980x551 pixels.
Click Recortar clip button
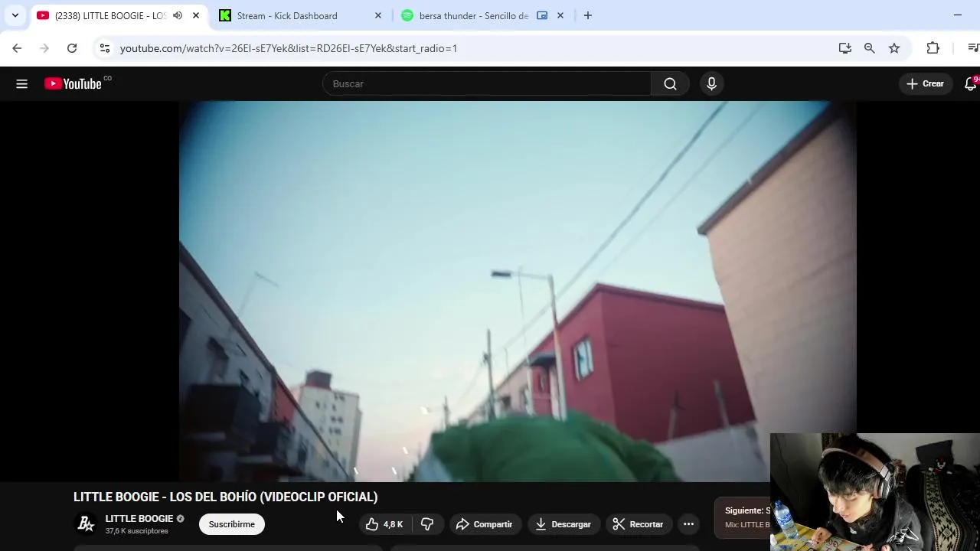(639, 524)
